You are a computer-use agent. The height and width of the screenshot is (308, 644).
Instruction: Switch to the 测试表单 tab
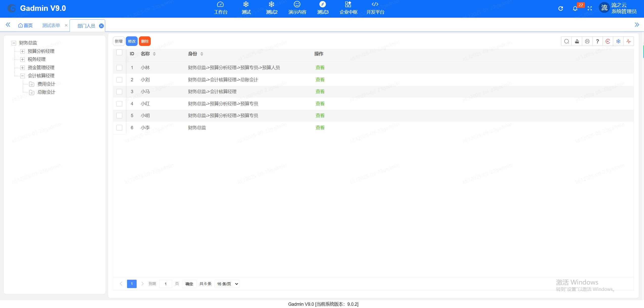(51, 25)
